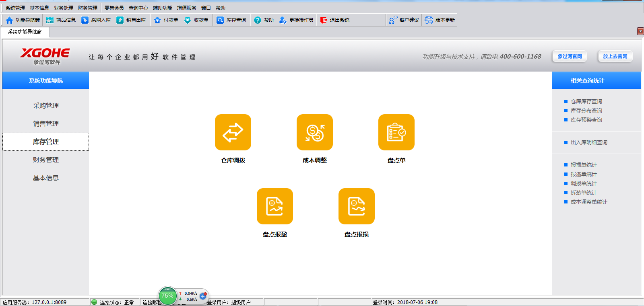
Task: Open the 盘点报损 module icon
Action: [357, 206]
